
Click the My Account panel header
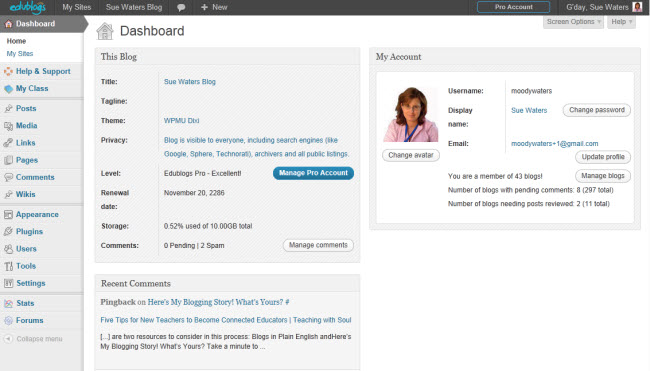(505, 57)
